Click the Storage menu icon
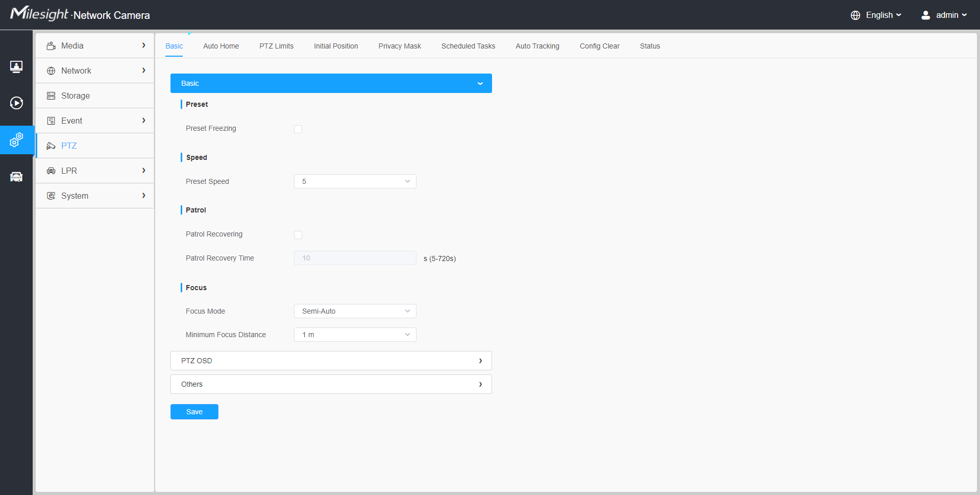 pyautogui.click(x=51, y=96)
